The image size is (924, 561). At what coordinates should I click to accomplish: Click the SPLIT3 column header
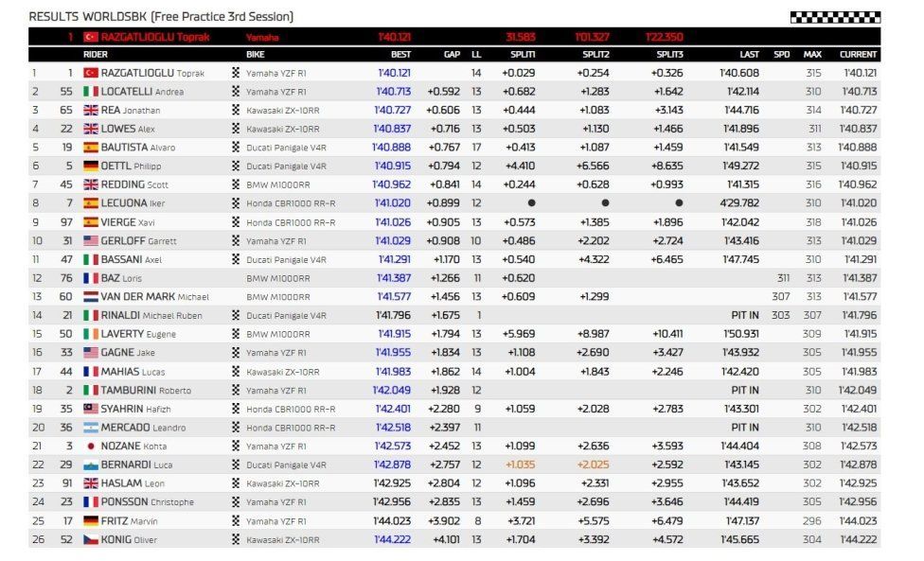tap(670, 54)
